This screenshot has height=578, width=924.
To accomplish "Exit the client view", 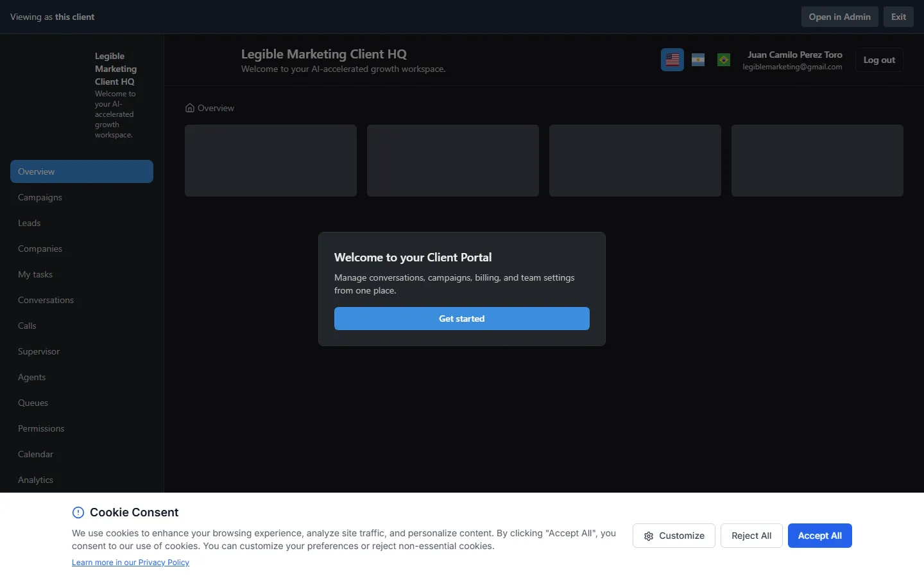I will point(898,17).
